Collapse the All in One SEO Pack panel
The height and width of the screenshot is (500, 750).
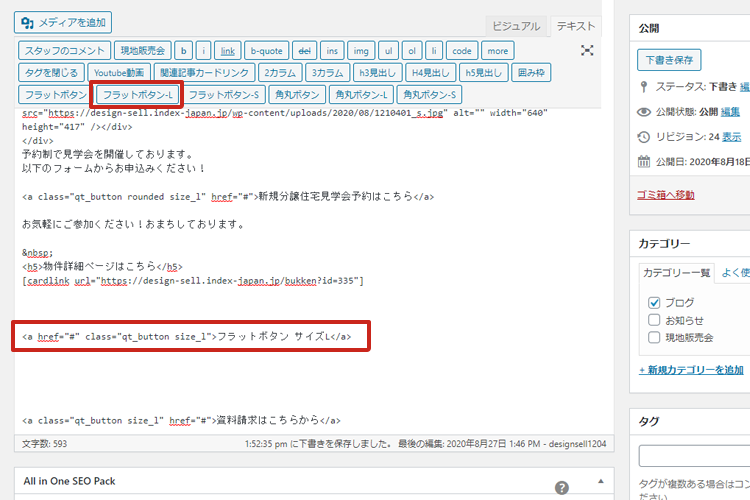600,481
